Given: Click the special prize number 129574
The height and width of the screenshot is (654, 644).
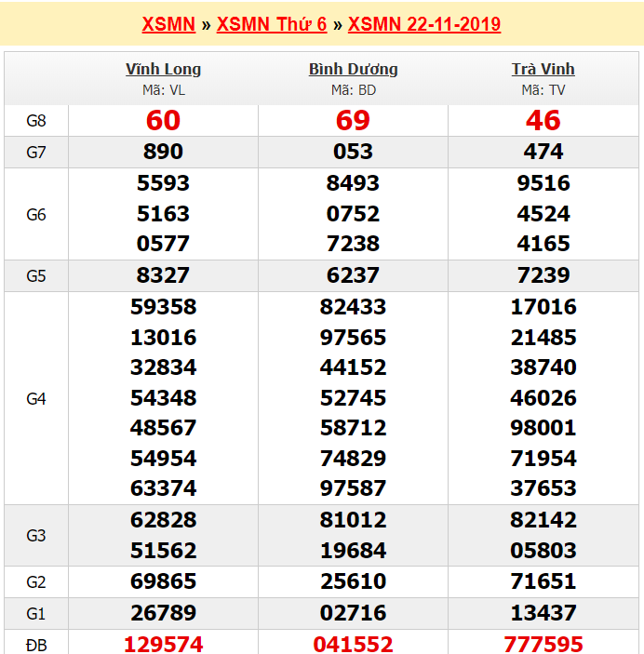Looking at the screenshot, I should tap(163, 645).
